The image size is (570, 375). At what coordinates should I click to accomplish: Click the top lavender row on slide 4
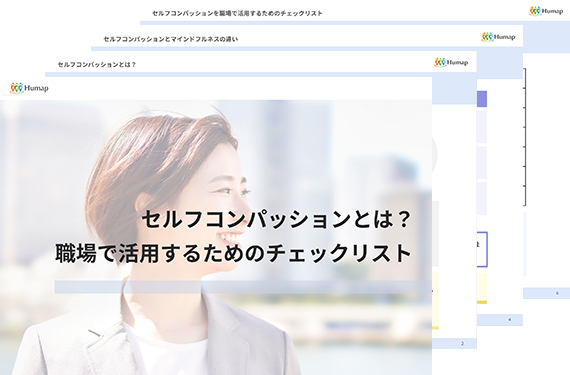[482, 126]
